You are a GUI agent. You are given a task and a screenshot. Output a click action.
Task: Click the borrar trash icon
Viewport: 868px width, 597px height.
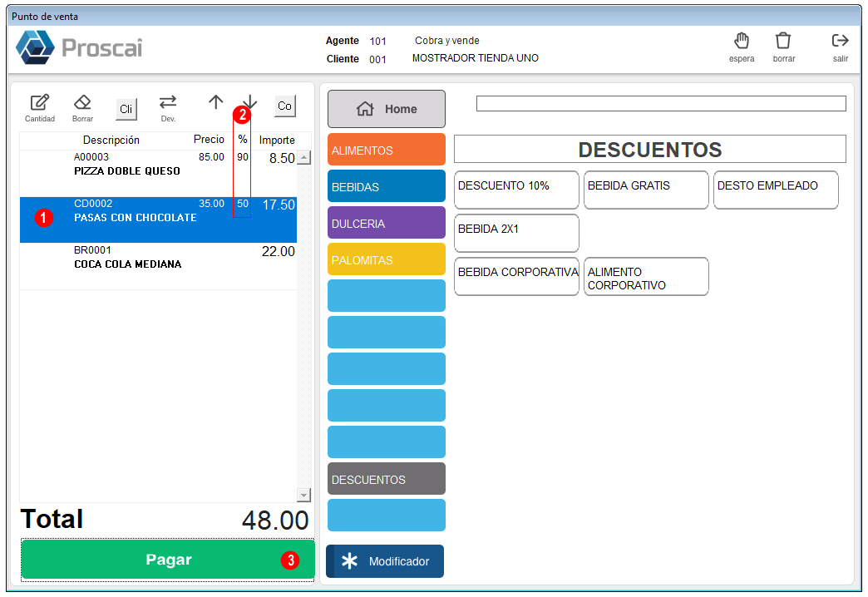coord(783,41)
